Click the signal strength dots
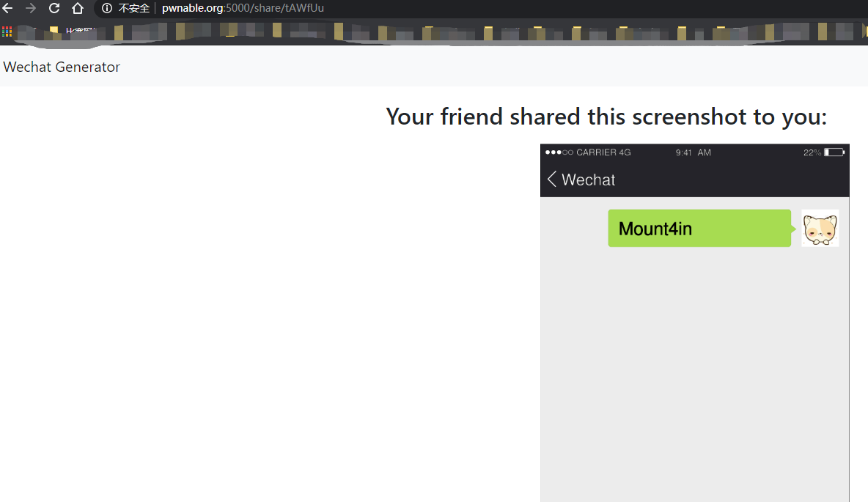Screen dimensions: 868x502 (559, 152)
